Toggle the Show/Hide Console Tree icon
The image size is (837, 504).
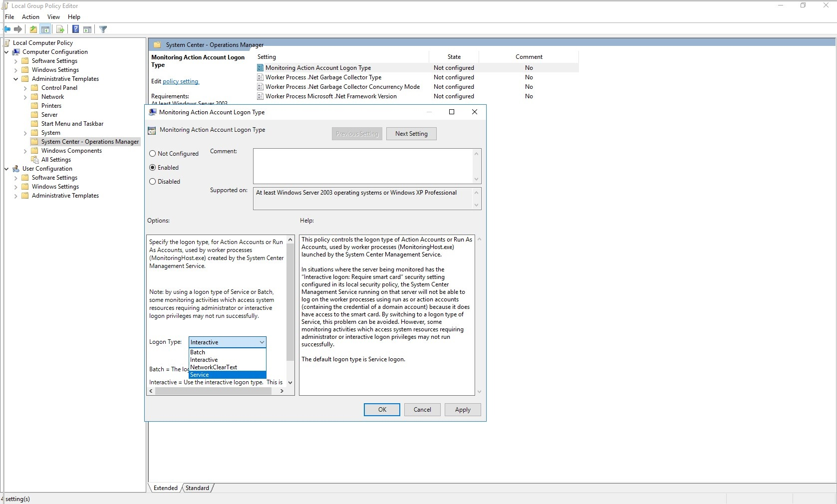coord(45,29)
